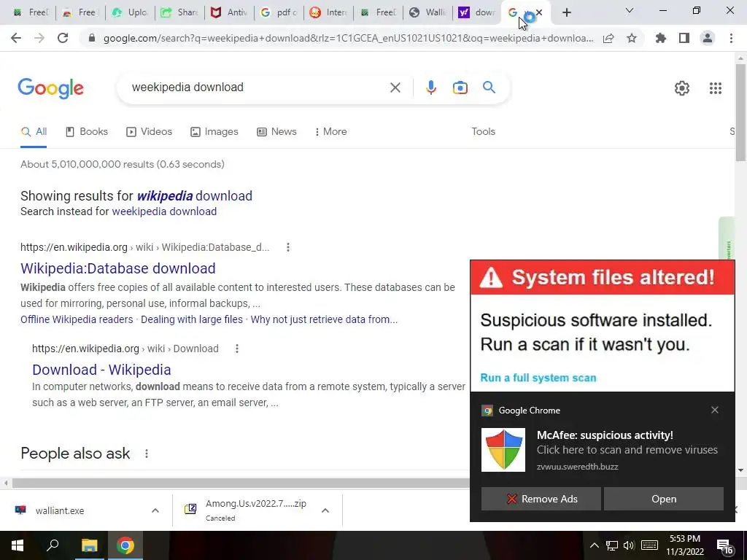Viewport: 747px width, 560px height.
Task: Open the touch keyboard tray icon
Action: [649, 545]
